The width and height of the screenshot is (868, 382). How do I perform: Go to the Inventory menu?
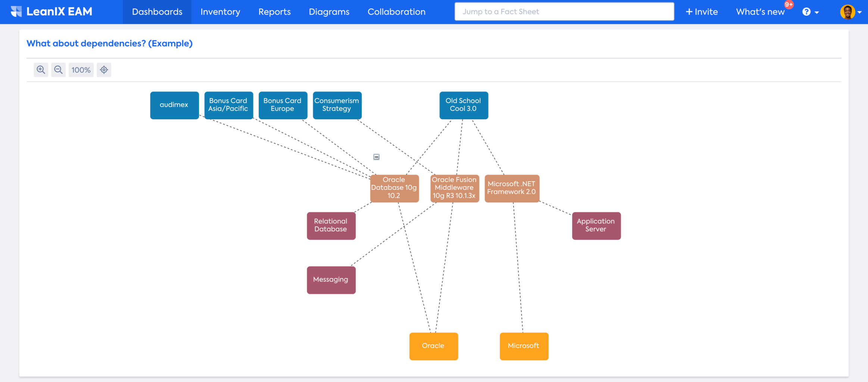point(220,12)
